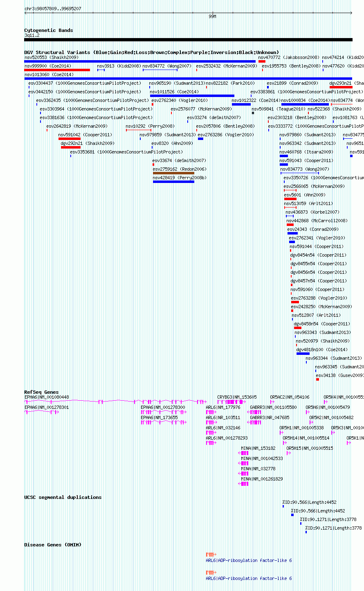Click esv2057806 (Bentley2008) label
The image size is (364, 591).
coord(225,126)
